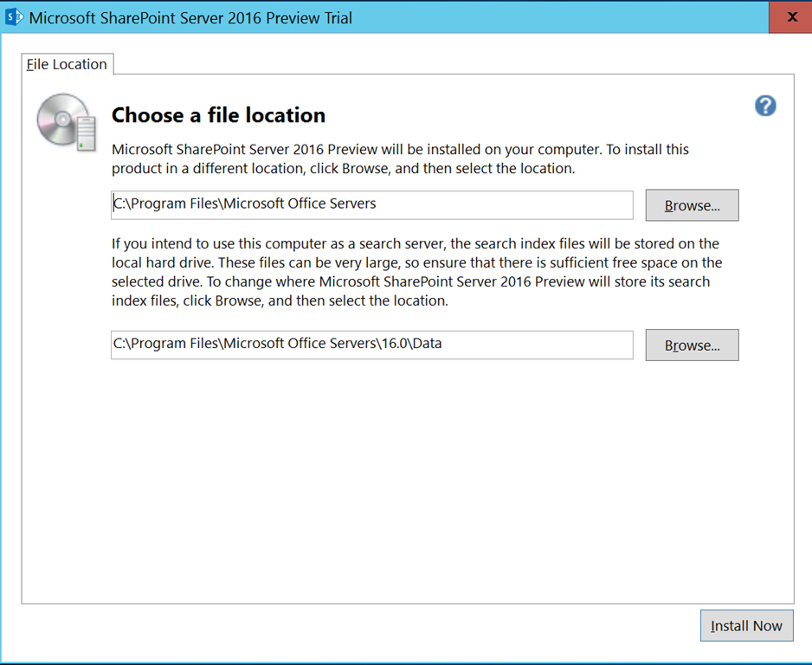Image resolution: width=812 pixels, height=665 pixels.
Task: Place cursor after "Data" in index path
Action: [x=442, y=344]
